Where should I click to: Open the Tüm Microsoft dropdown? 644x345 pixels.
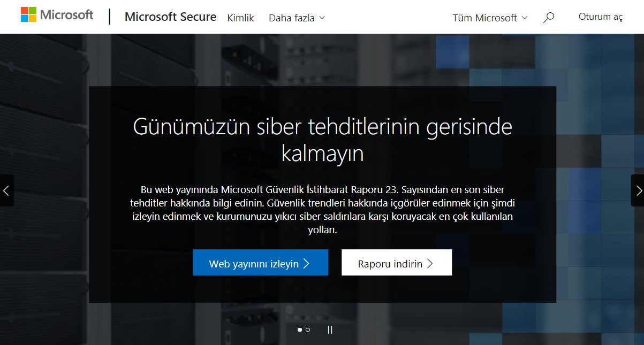point(490,18)
